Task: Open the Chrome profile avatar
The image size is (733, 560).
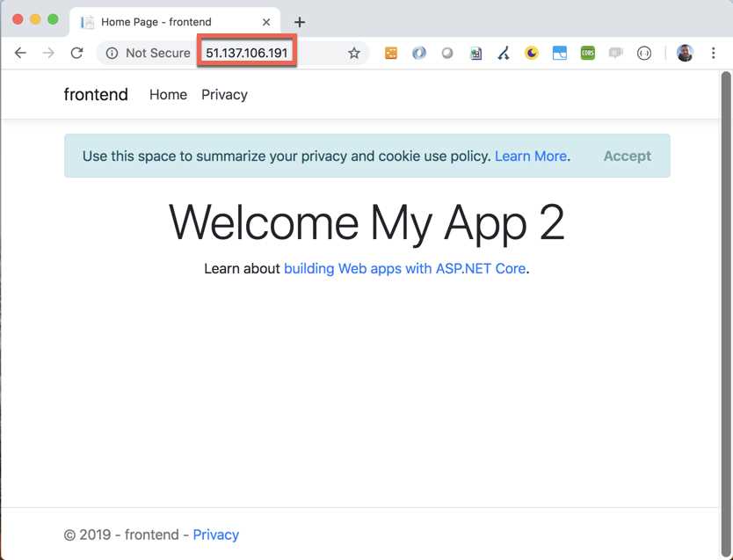Action: pos(685,53)
